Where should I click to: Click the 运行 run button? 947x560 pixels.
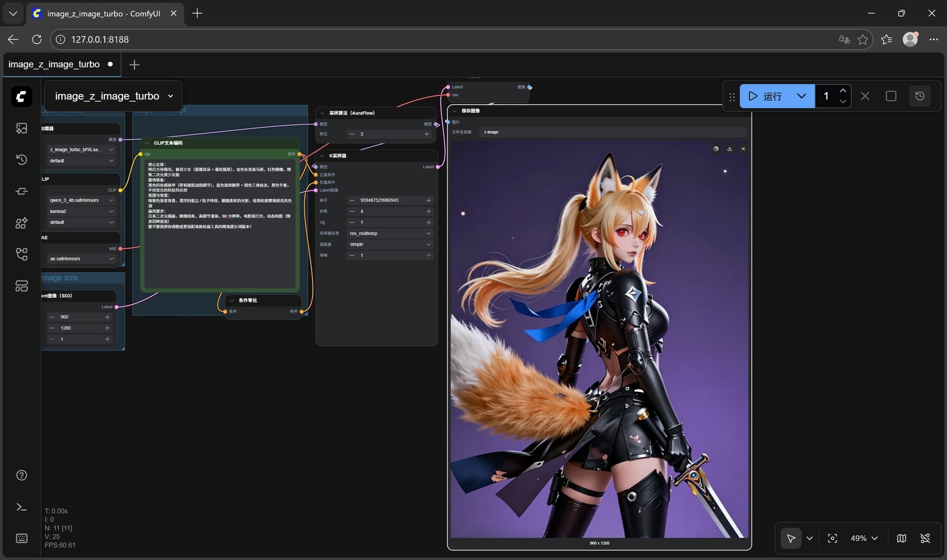click(x=766, y=96)
